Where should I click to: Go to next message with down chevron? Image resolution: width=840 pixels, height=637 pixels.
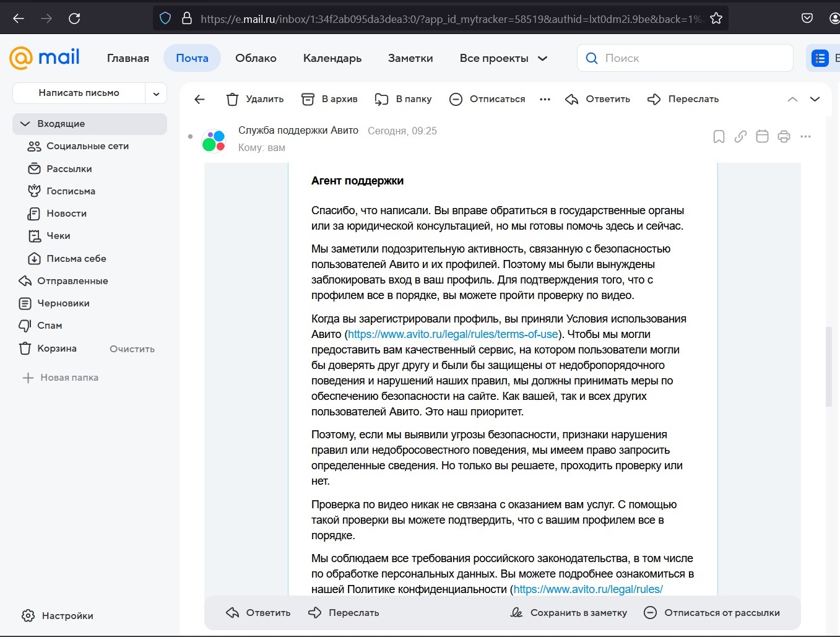coord(815,99)
